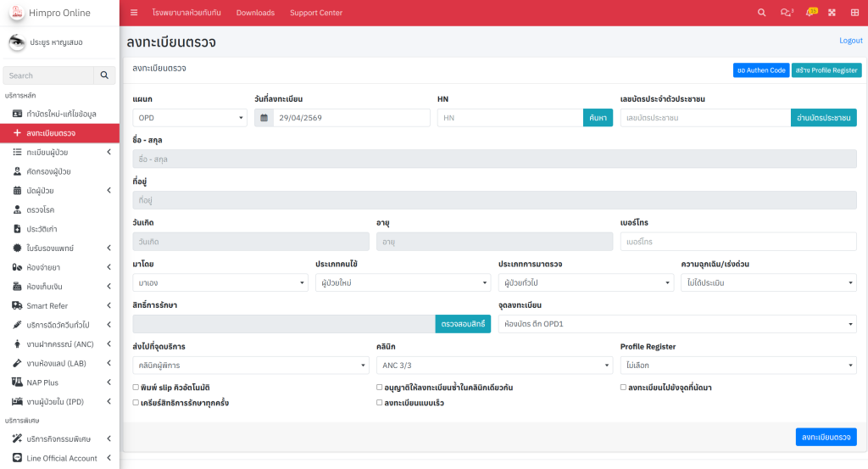Expand the Smart Refer sidebar menu

click(x=59, y=305)
